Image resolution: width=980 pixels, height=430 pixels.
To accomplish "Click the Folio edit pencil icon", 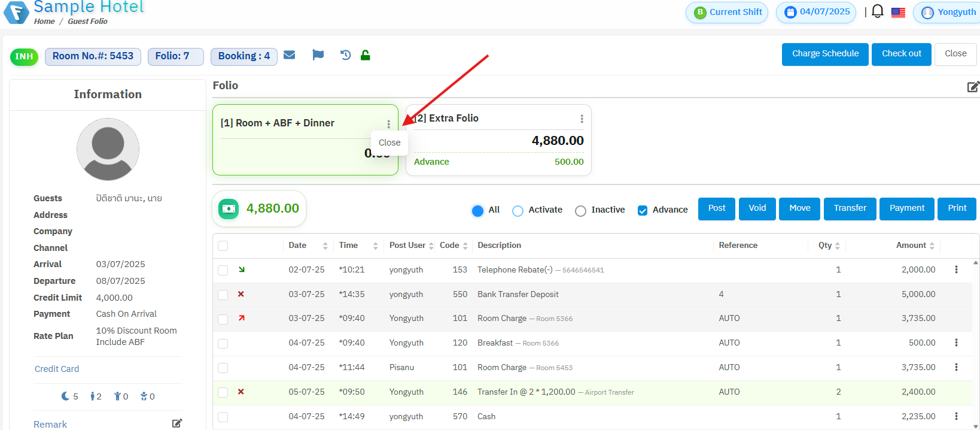I will 973,87.
